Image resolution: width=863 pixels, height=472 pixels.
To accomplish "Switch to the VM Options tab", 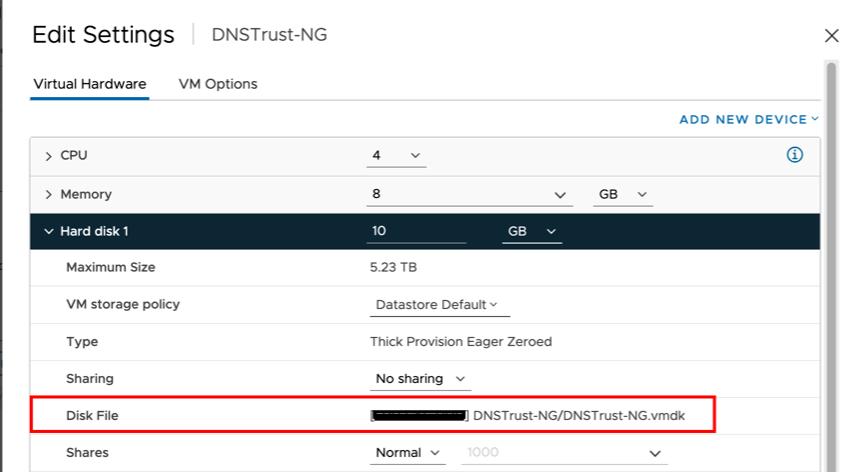I will tap(218, 84).
